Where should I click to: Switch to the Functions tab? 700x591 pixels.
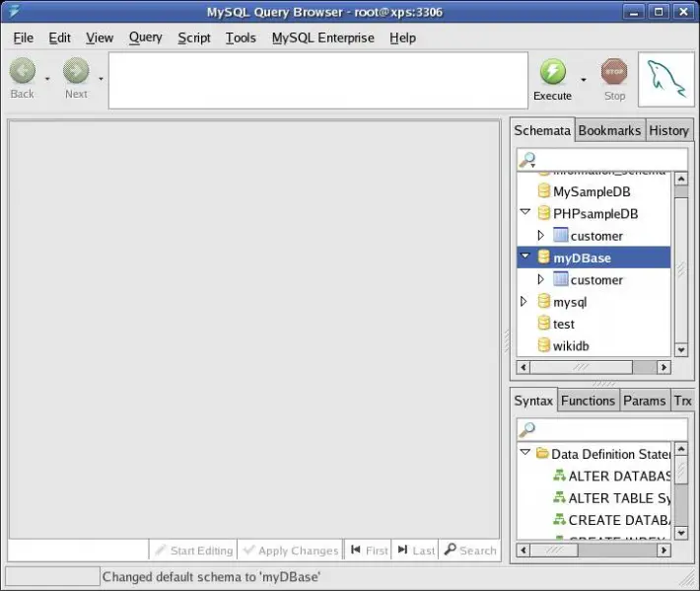pos(588,401)
